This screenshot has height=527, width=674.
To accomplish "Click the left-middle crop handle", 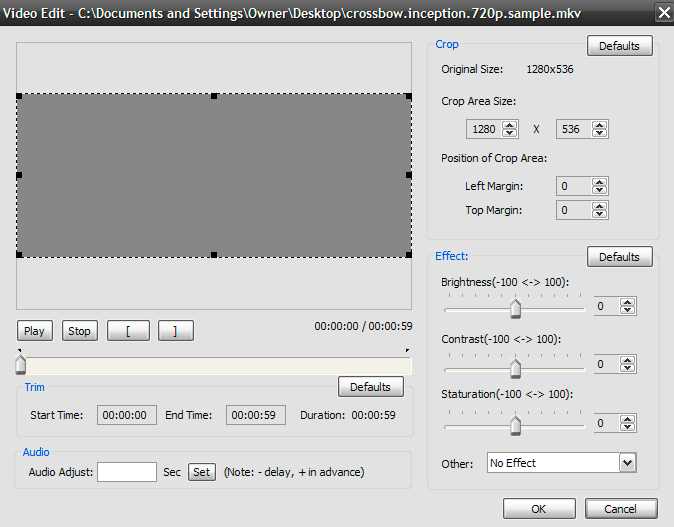I will 19,175.
